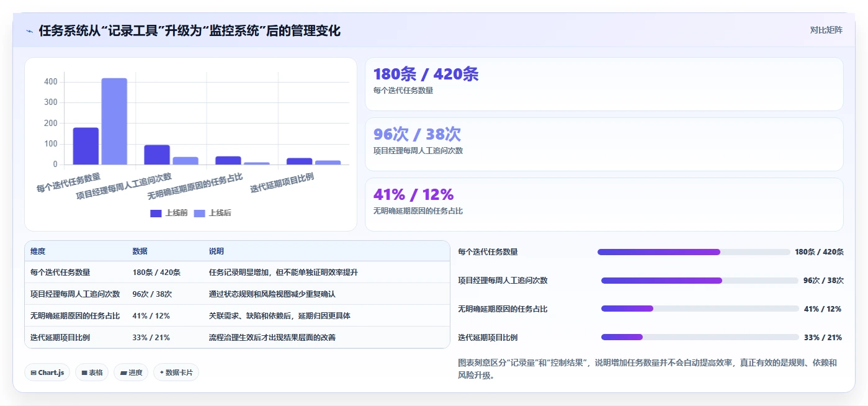Click 通过状态规则和风险视图减少重复确认 cell
The height and width of the screenshot is (406, 868).
coord(272,294)
